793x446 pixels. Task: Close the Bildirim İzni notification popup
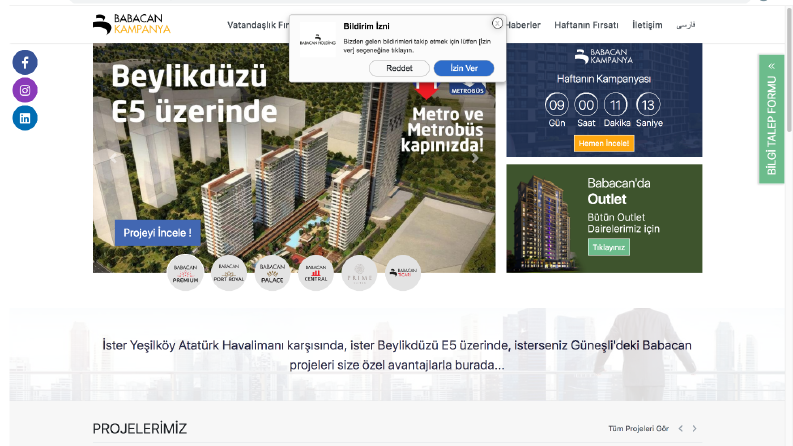497,23
